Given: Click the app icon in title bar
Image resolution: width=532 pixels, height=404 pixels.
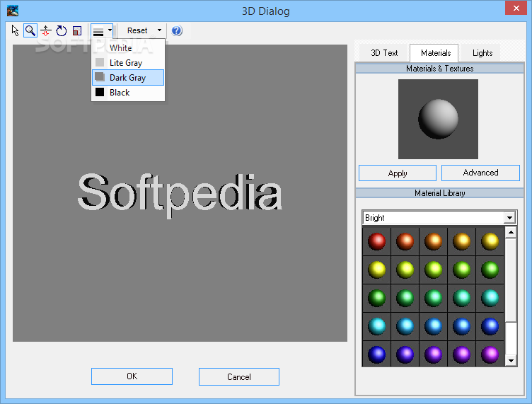Looking at the screenshot, I should click(13, 11).
